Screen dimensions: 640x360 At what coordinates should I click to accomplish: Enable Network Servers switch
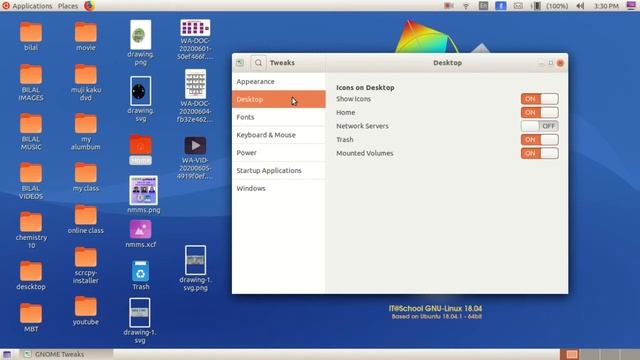(539, 126)
